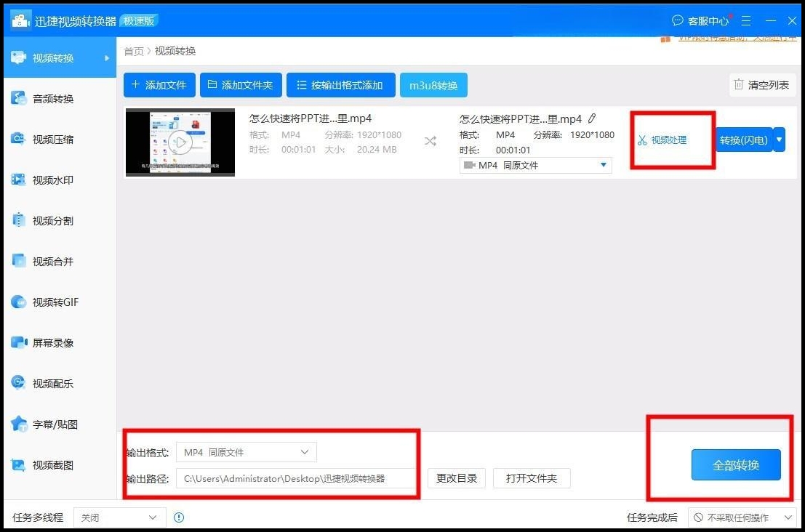Click 更改目录 to change output directory
Viewport: 805px width, 532px height.
456,477
